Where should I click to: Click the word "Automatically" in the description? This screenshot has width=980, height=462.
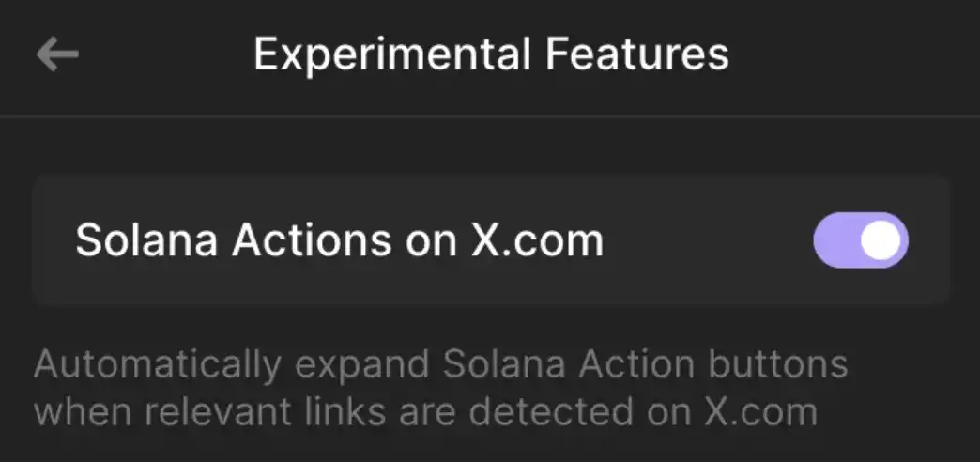point(130,364)
